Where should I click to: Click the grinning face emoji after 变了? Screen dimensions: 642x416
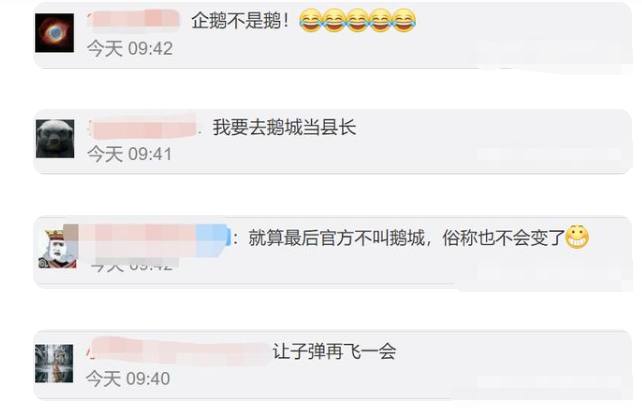(x=577, y=237)
